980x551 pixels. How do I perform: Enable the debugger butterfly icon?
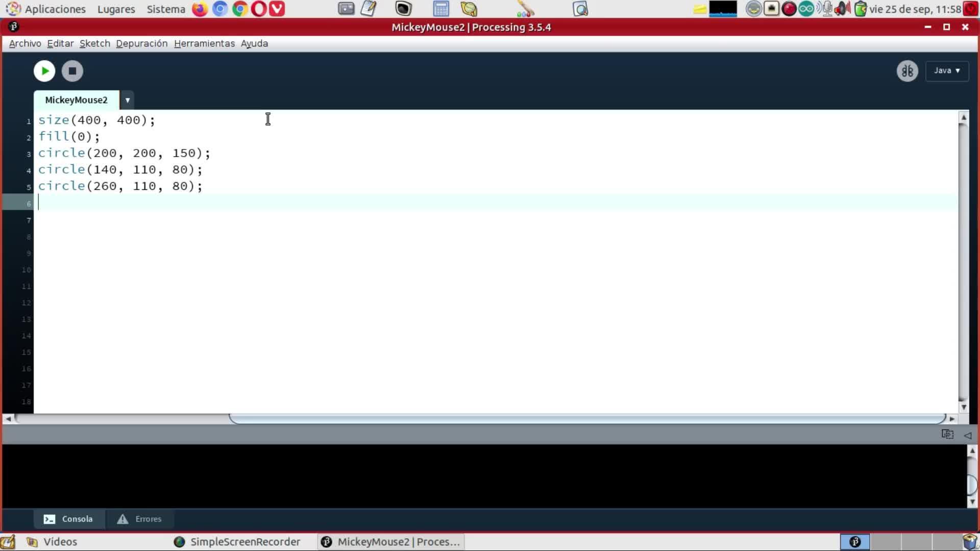(x=907, y=71)
